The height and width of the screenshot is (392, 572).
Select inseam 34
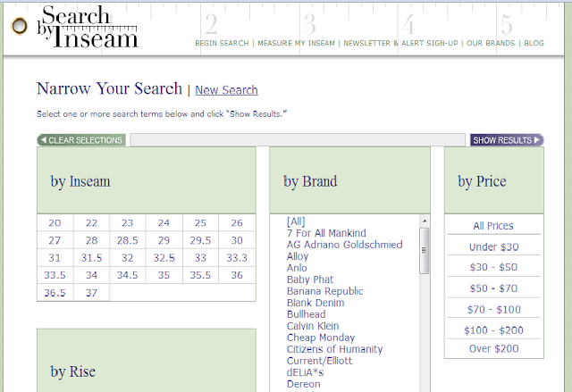(91, 275)
